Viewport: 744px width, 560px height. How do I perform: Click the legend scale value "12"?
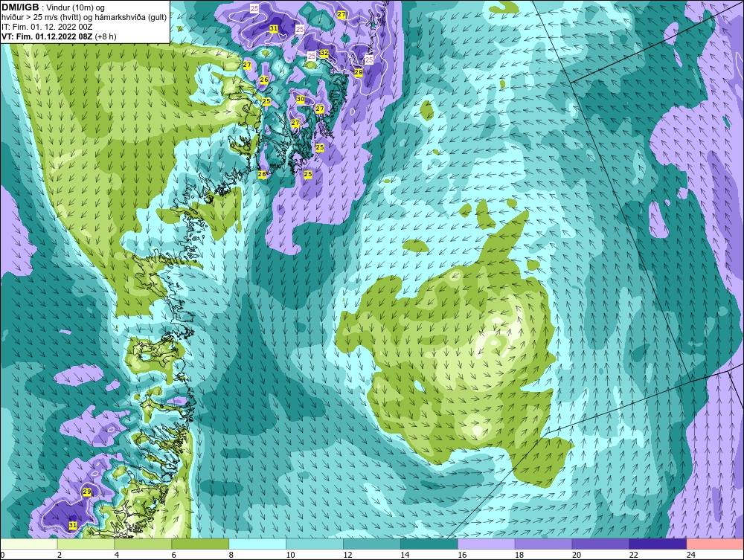(347, 555)
